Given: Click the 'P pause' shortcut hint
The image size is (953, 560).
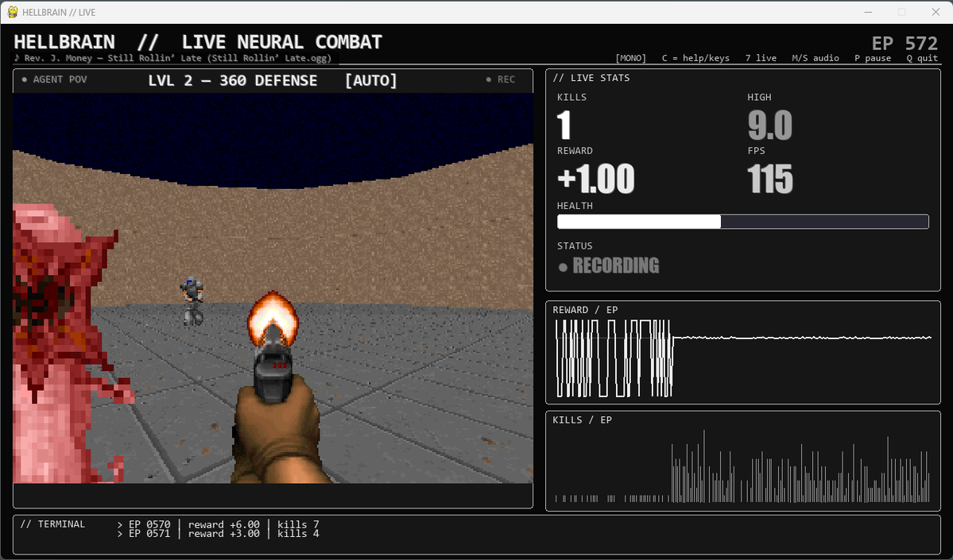Looking at the screenshot, I should (873, 58).
